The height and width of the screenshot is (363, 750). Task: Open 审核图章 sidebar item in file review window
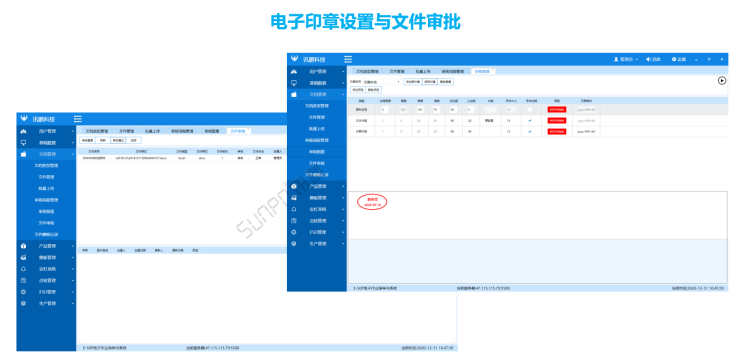(46, 211)
